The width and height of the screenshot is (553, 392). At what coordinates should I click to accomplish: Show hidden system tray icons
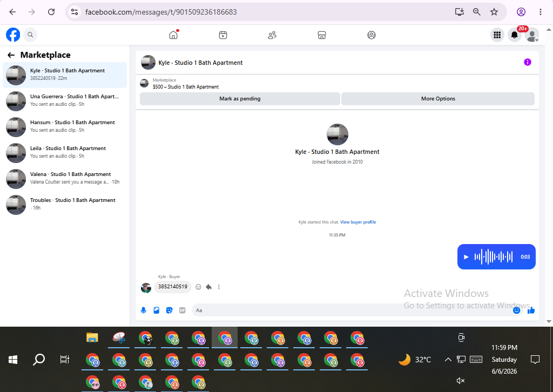click(448, 360)
